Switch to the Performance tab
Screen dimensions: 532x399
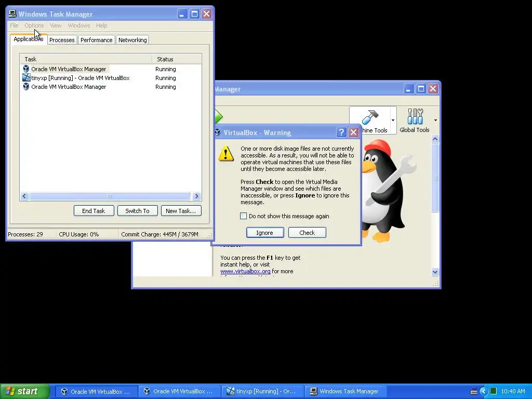(96, 40)
